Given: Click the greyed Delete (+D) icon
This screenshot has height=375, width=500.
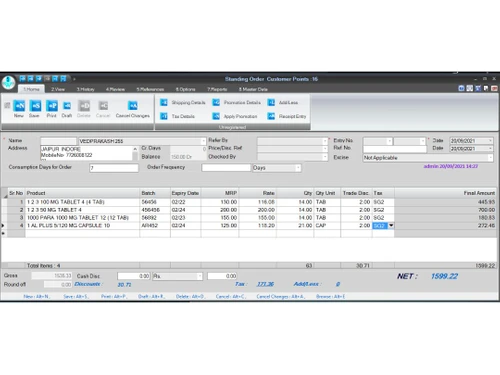Looking at the screenshot, I should pyautogui.click(x=84, y=106).
